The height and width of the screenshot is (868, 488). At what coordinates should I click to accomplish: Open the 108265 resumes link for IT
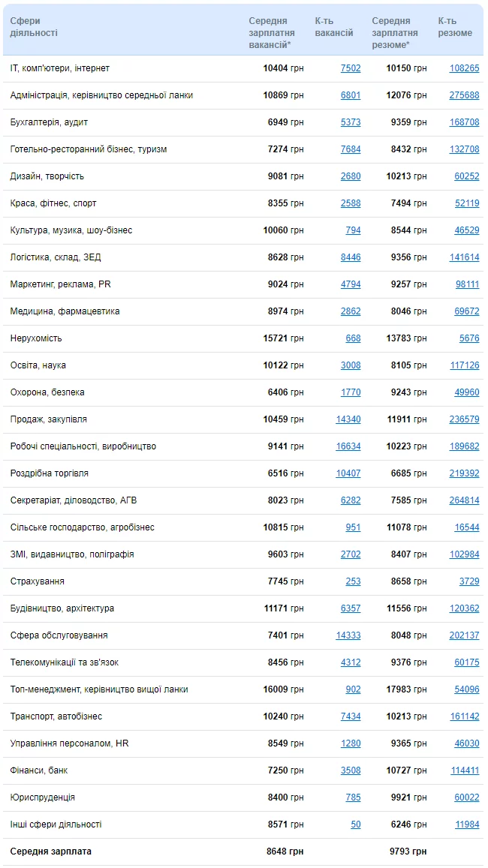(464, 68)
